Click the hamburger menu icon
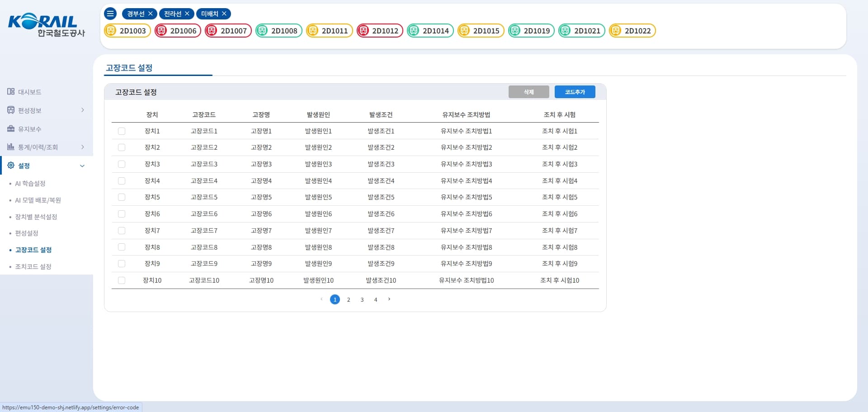This screenshot has height=412, width=868. 110,14
